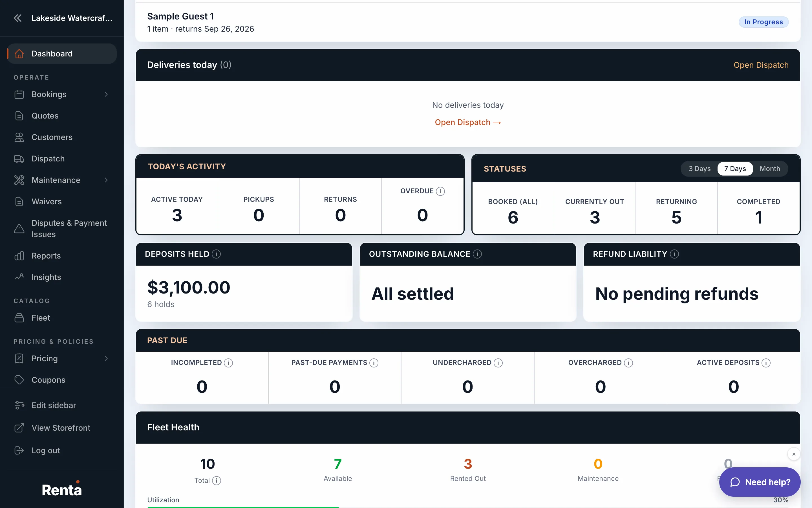
Task: Expand the Maintenance submenu chevron
Action: [x=106, y=180]
